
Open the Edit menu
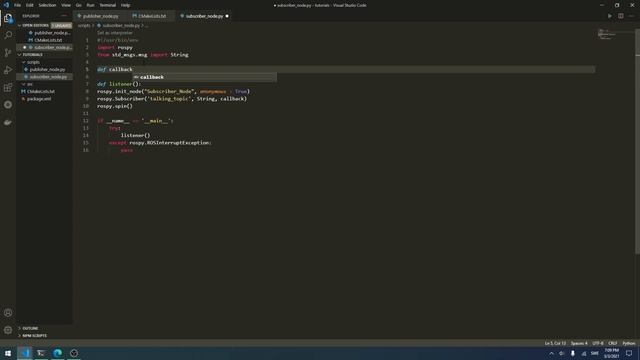[30, 5]
